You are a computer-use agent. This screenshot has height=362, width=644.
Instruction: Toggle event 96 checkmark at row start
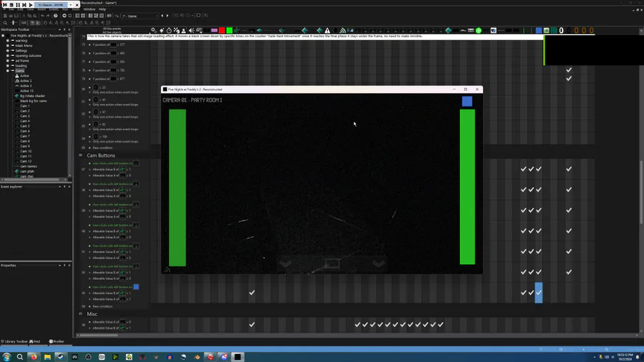[252, 324]
